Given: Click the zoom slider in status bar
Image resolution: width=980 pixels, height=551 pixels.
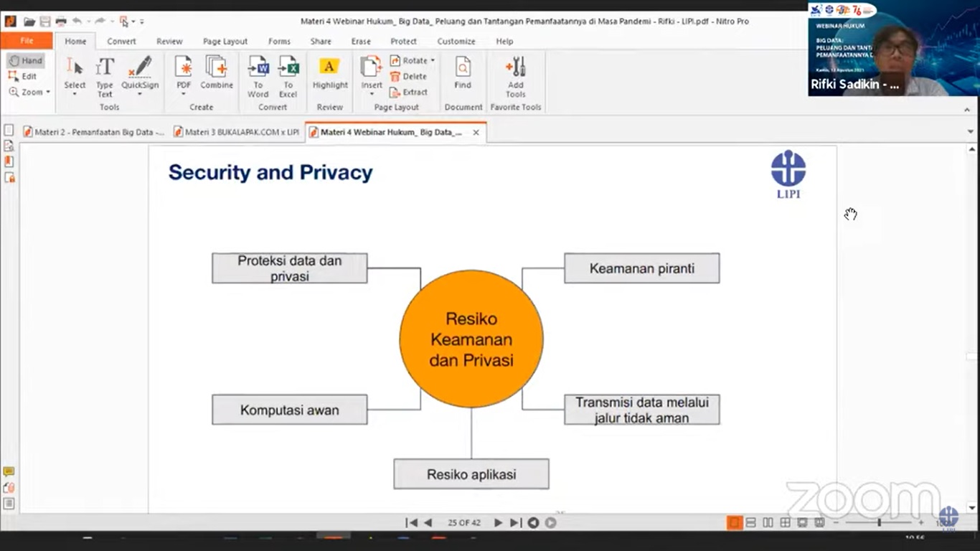Looking at the screenshot, I should coord(879,523).
